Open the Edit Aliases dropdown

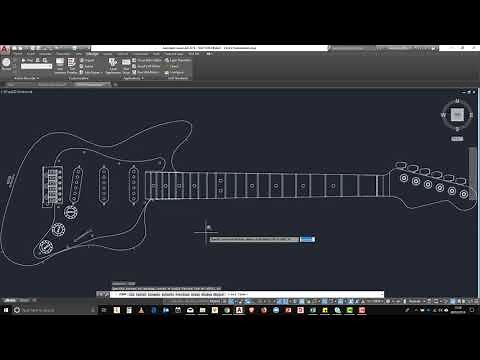point(91,72)
